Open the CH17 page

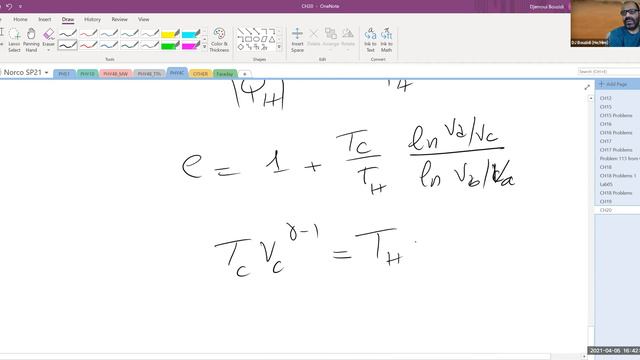tap(606, 141)
